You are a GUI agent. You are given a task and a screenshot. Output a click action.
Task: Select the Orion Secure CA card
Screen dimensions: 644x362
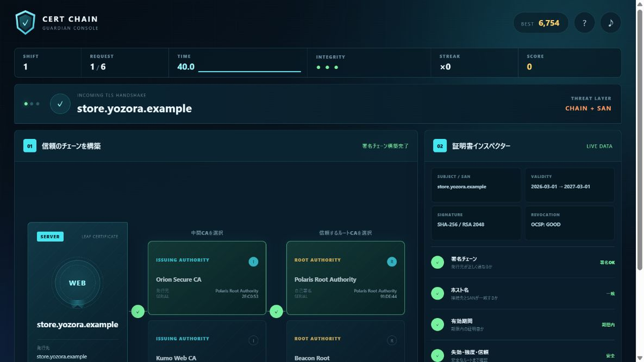pos(207,278)
